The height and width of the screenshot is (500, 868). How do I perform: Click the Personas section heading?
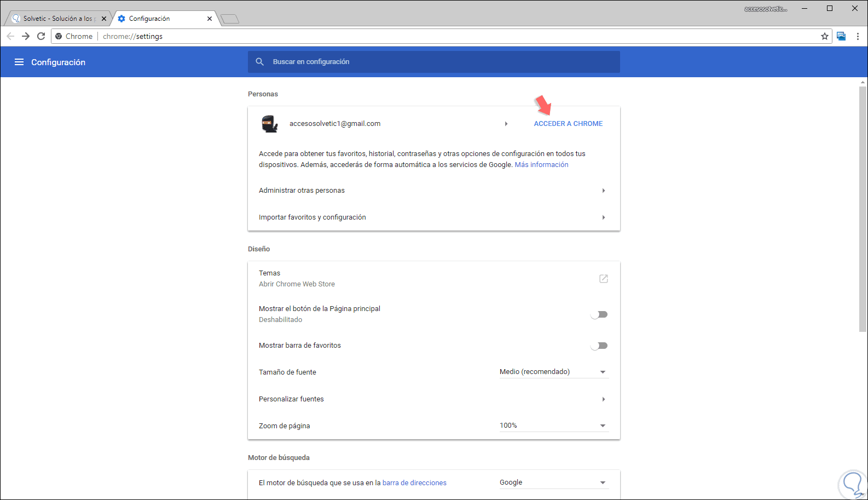pos(263,94)
